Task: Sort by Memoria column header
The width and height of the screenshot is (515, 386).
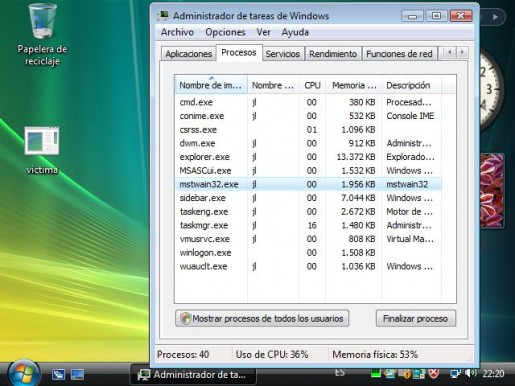Action: pos(354,85)
